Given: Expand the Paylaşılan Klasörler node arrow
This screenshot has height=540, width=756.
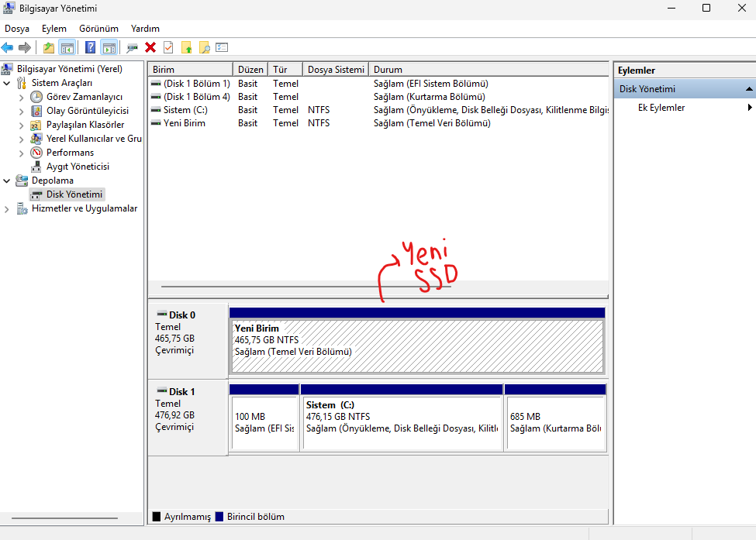Looking at the screenshot, I should [21, 126].
